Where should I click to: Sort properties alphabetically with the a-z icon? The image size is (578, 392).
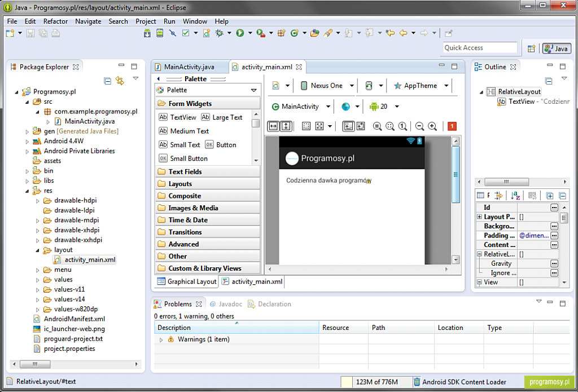click(515, 196)
